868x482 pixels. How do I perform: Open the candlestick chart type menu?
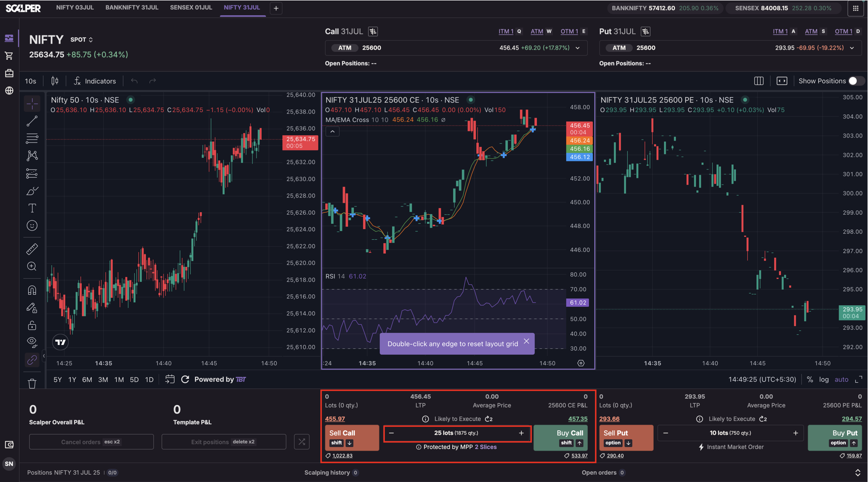pos(55,81)
